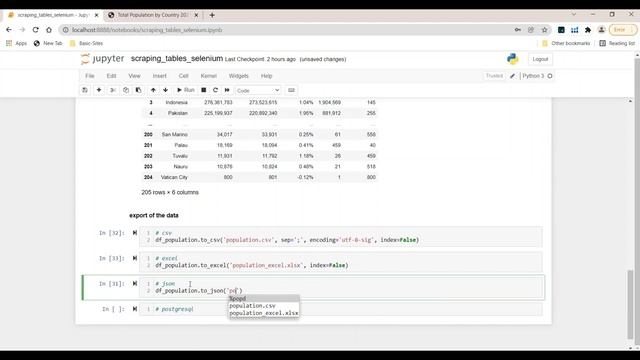Open the password key icon
This screenshot has height=360, width=640.
coord(518,30)
